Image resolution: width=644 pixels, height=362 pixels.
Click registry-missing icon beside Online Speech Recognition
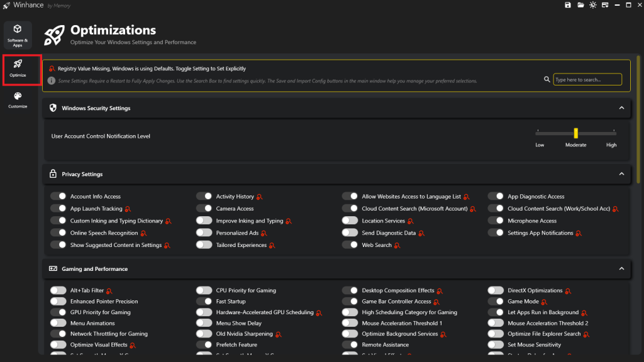[143, 233]
